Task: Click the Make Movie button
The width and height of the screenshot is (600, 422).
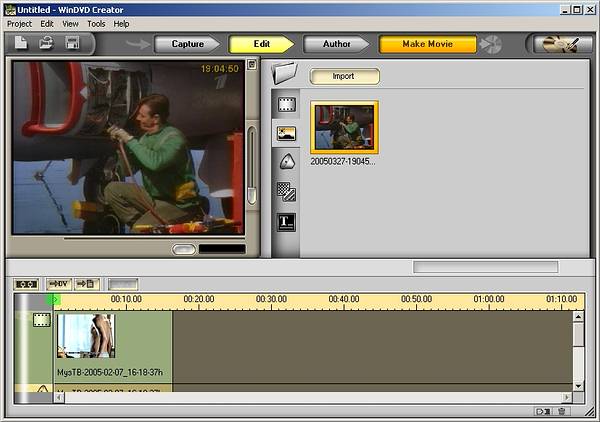Action: pyautogui.click(x=427, y=44)
